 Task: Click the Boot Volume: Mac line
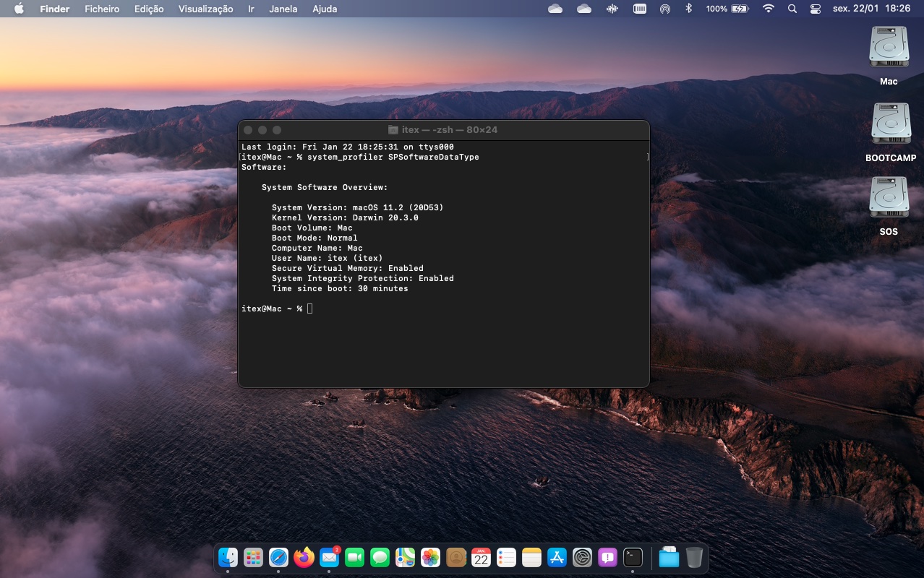312,228
